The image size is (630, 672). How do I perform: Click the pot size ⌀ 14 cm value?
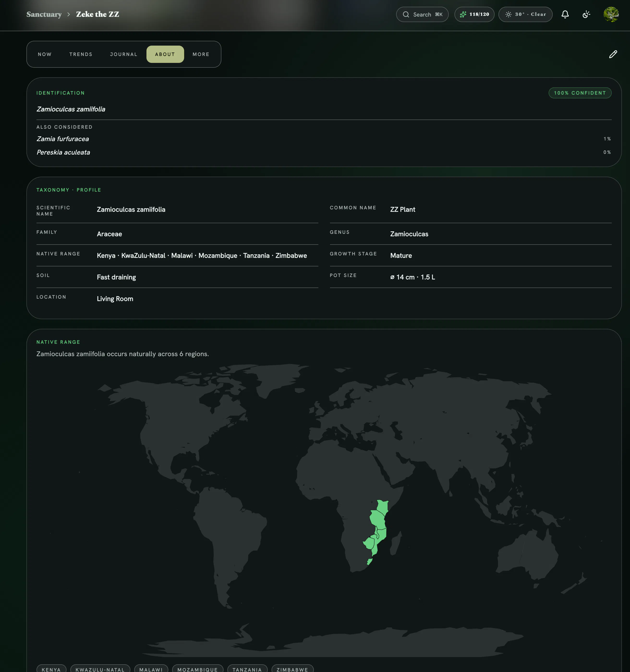tap(412, 277)
